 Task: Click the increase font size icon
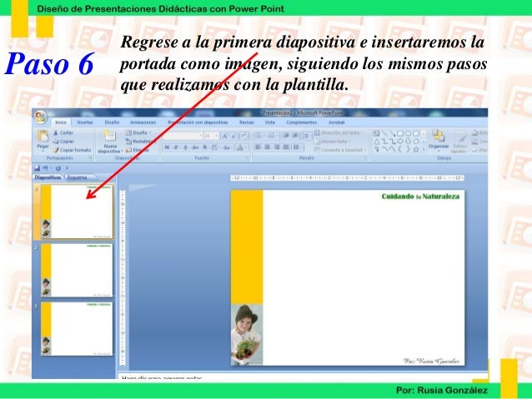click(x=224, y=137)
